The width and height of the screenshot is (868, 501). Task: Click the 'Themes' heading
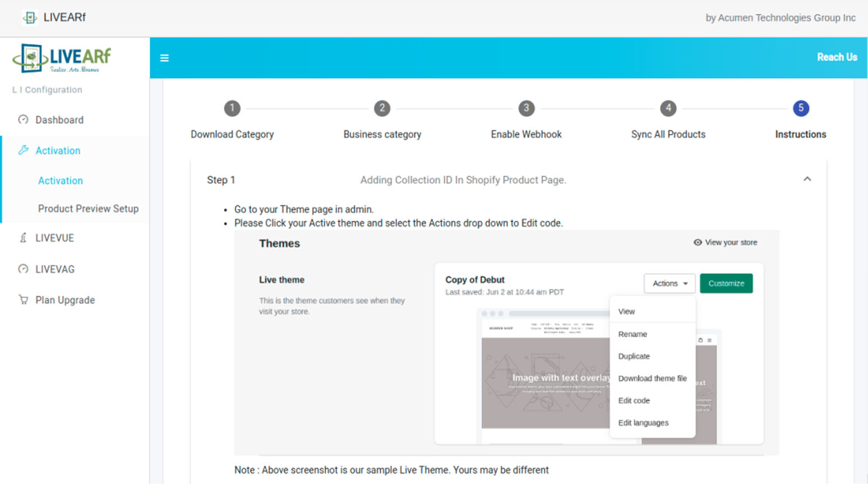(x=279, y=243)
